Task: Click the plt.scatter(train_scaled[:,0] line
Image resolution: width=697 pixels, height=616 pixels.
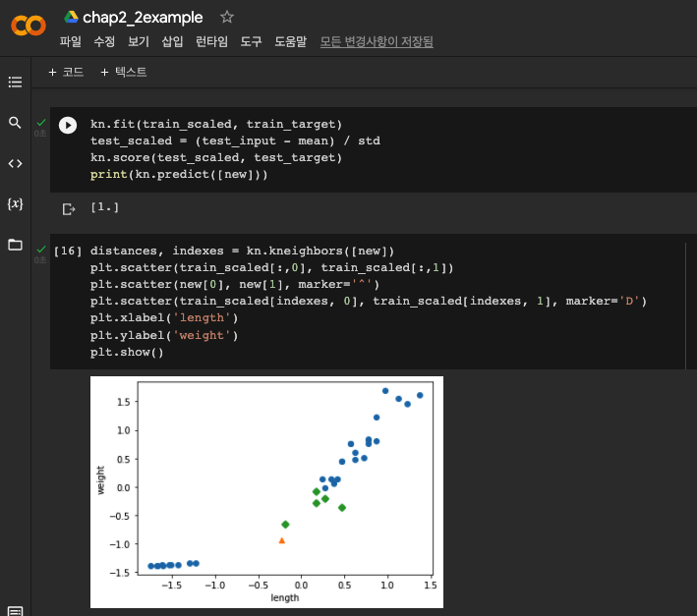Action: (271, 268)
